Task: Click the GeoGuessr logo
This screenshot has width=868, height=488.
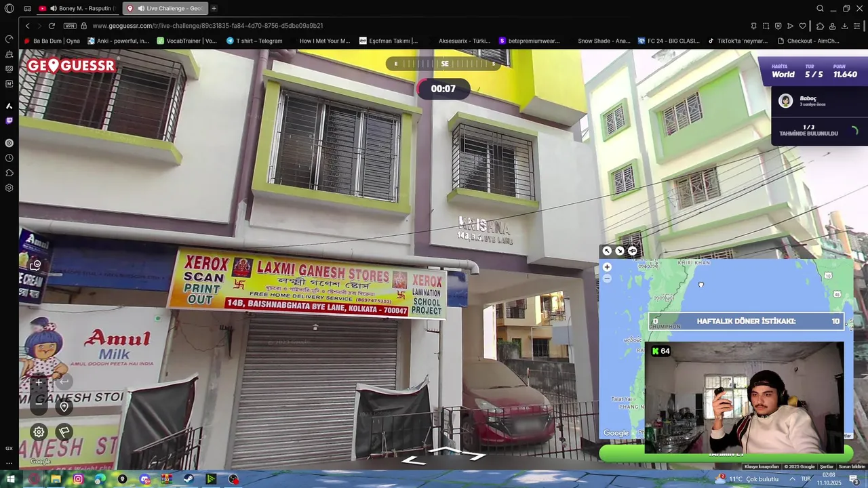Action: tap(72, 66)
